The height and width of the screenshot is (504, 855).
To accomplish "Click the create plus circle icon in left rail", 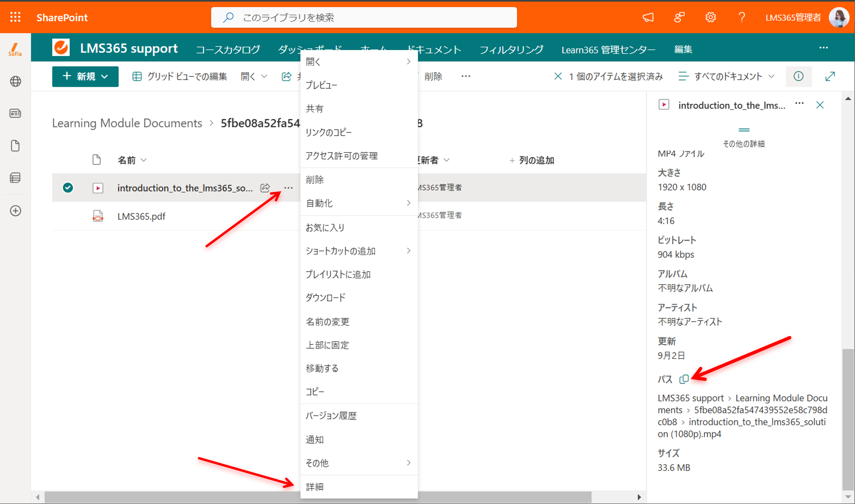I will pos(15,210).
